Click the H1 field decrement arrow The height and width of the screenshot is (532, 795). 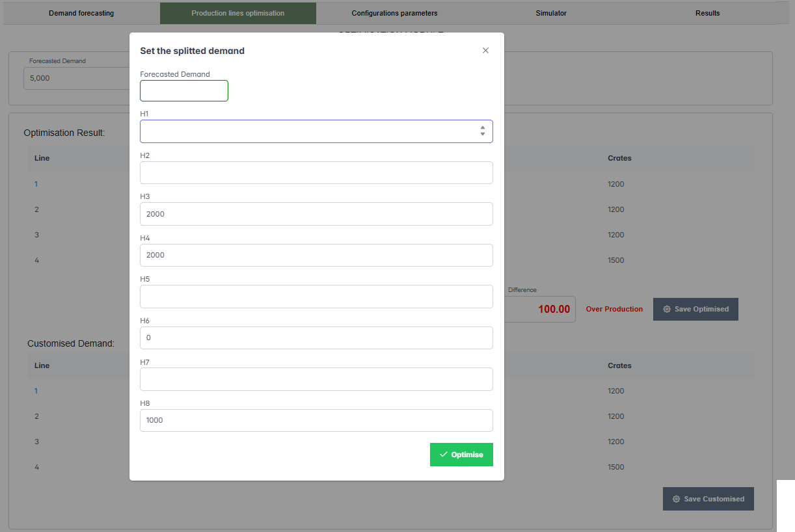coord(483,134)
